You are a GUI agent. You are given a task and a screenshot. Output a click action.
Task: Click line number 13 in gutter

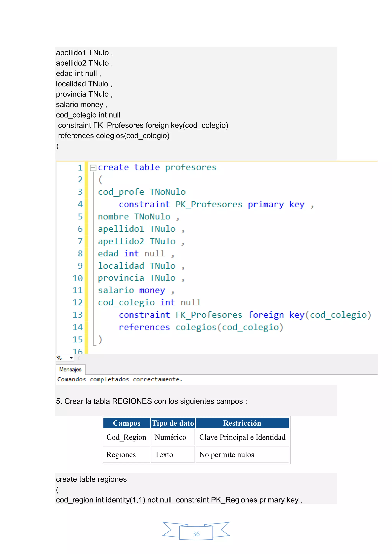click(78, 315)
